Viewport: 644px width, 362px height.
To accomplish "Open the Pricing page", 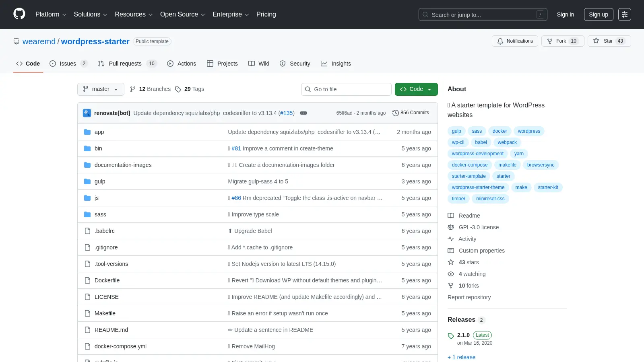I will coord(266,14).
